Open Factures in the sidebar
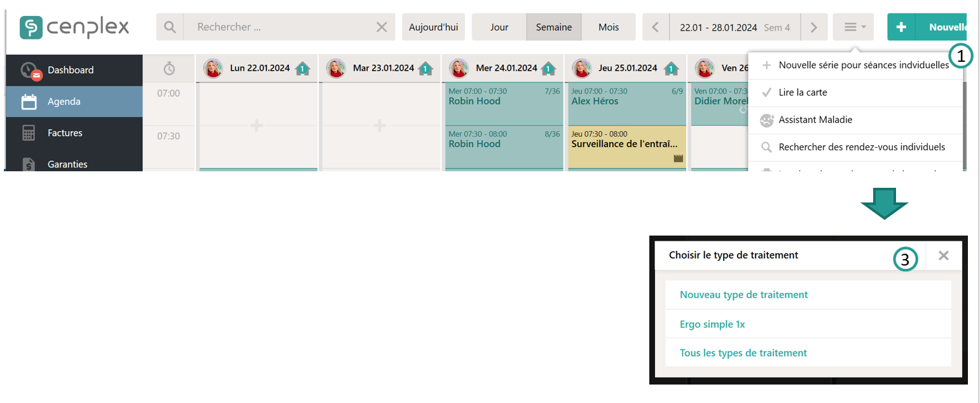 [x=65, y=133]
